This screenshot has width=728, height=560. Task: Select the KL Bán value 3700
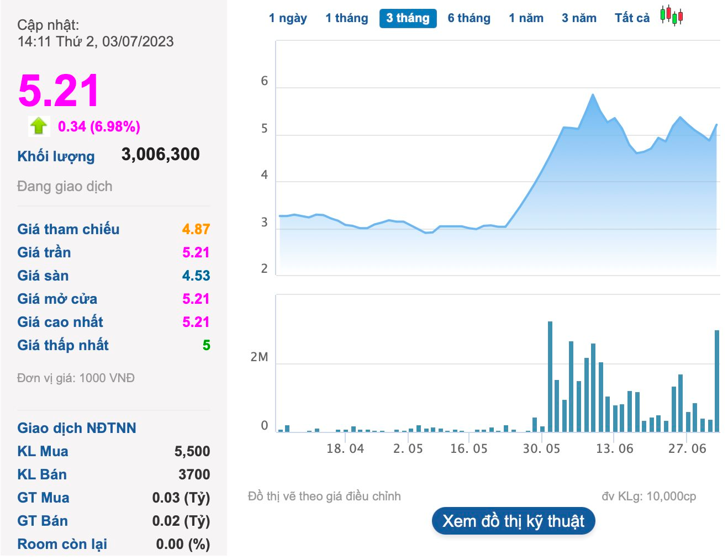pos(194,474)
